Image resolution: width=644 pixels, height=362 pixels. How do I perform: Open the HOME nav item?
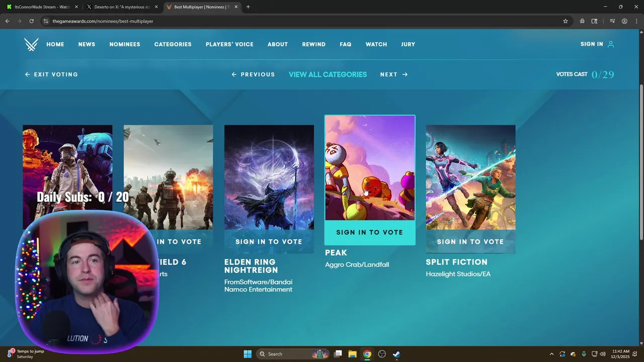click(x=55, y=44)
